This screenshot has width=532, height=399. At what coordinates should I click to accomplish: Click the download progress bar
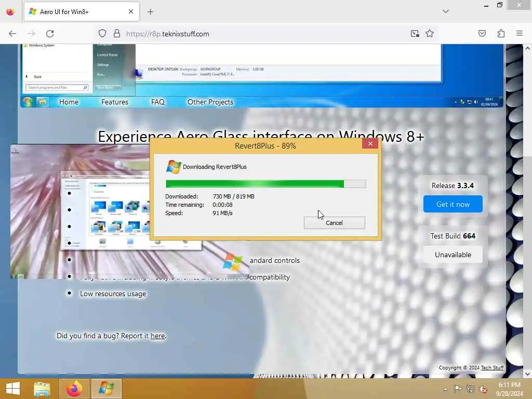click(265, 184)
